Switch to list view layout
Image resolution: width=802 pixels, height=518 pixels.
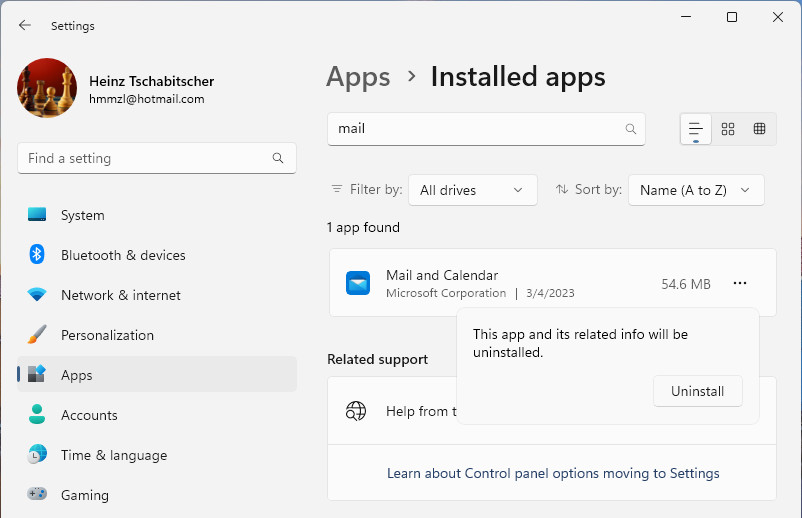tap(696, 129)
